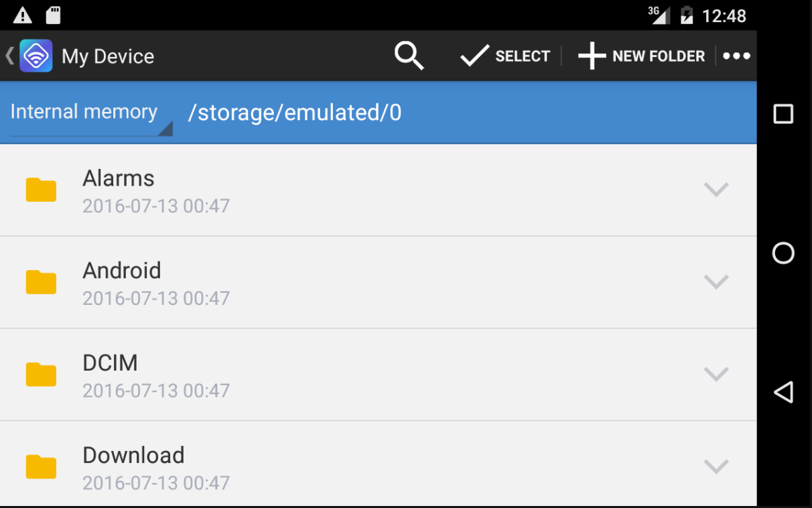Tap the warning triangle in status bar

23,15
